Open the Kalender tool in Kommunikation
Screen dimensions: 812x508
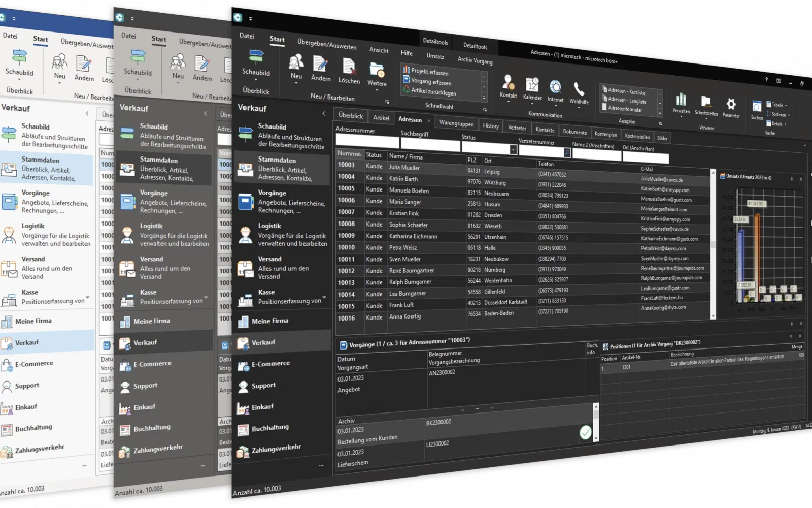point(532,85)
